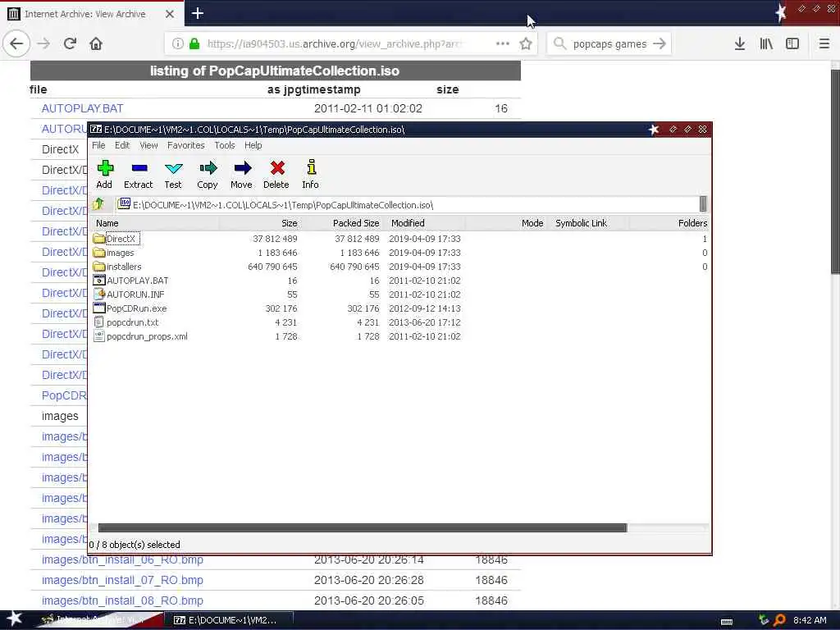Choose the Move toolbar icon
The image size is (840, 630).
[x=242, y=168]
